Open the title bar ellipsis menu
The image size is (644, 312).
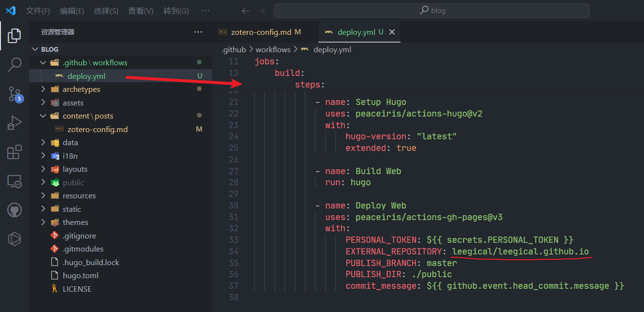[x=205, y=10]
